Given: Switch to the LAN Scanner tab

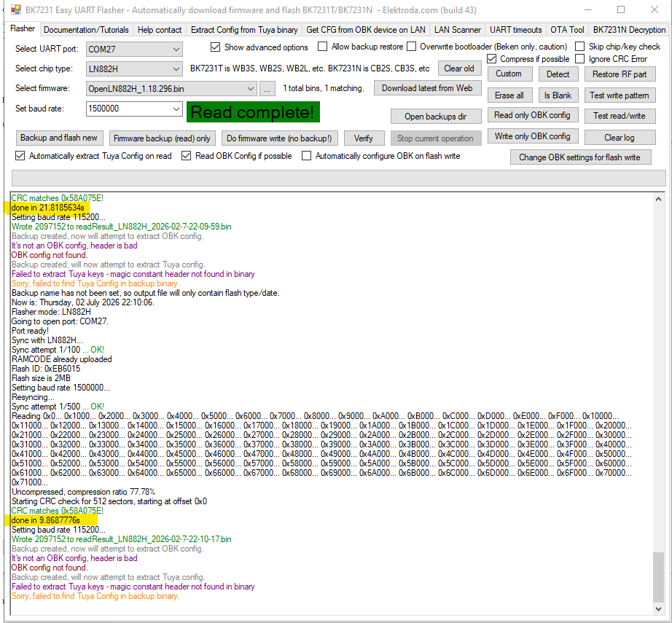Looking at the screenshot, I should [457, 30].
